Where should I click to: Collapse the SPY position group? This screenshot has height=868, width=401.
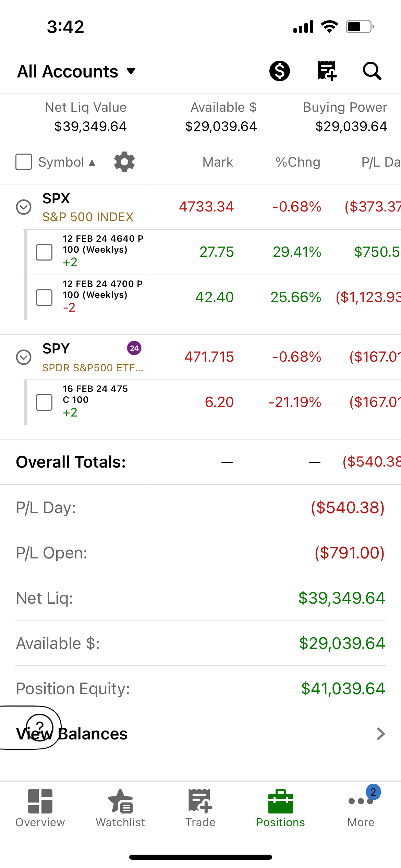[24, 357]
